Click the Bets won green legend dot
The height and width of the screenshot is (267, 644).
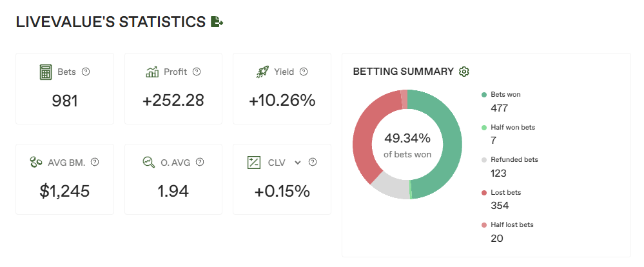(x=484, y=95)
